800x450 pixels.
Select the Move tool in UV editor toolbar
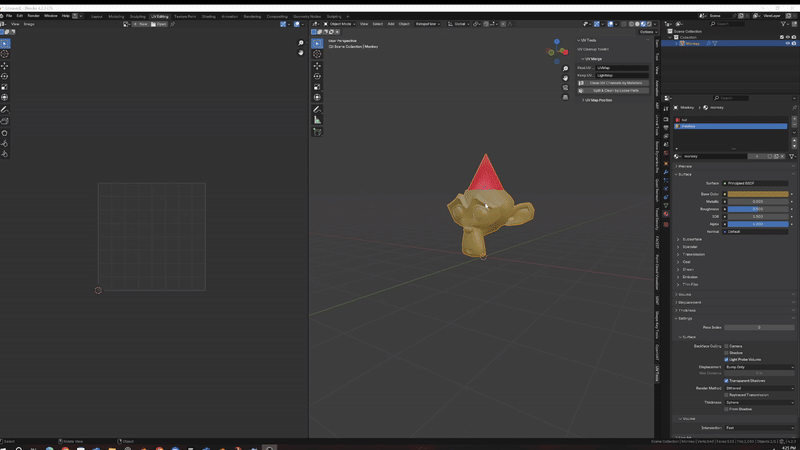point(5,66)
